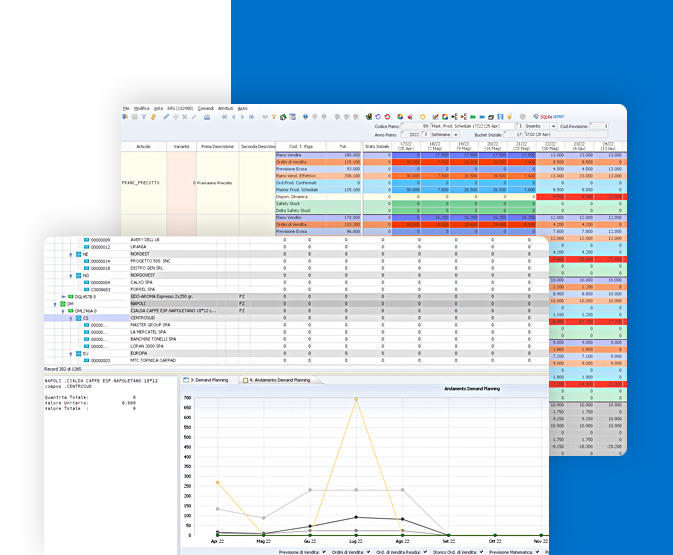The image size is (673, 555).
Task: Click the Anno Piano field showing 2022
Action: click(x=410, y=135)
